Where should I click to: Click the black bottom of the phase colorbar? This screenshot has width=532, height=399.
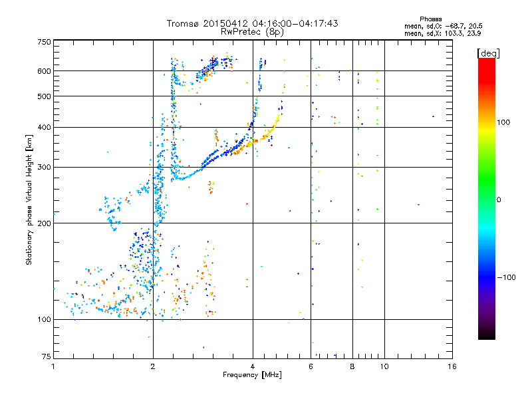click(x=487, y=334)
